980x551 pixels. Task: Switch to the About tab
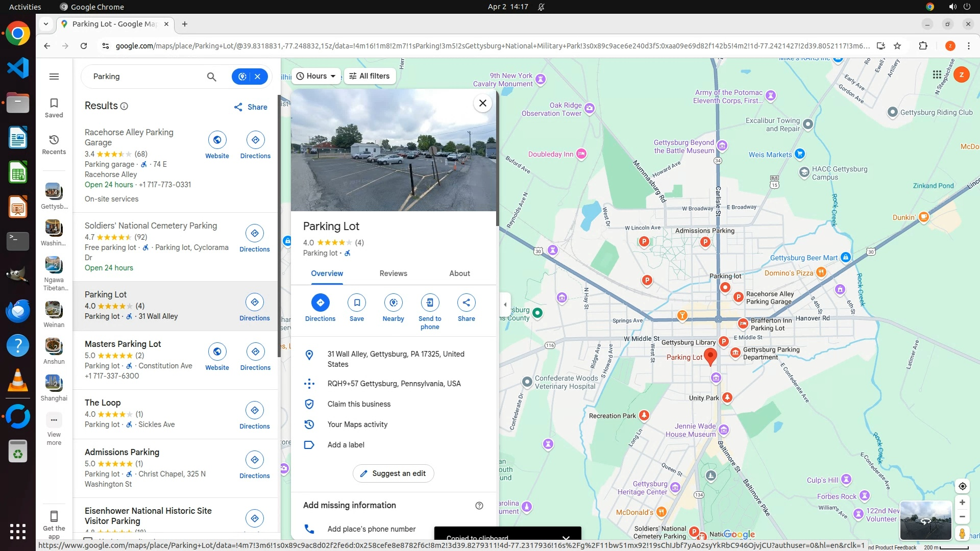pyautogui.click(x=459, y=273)
